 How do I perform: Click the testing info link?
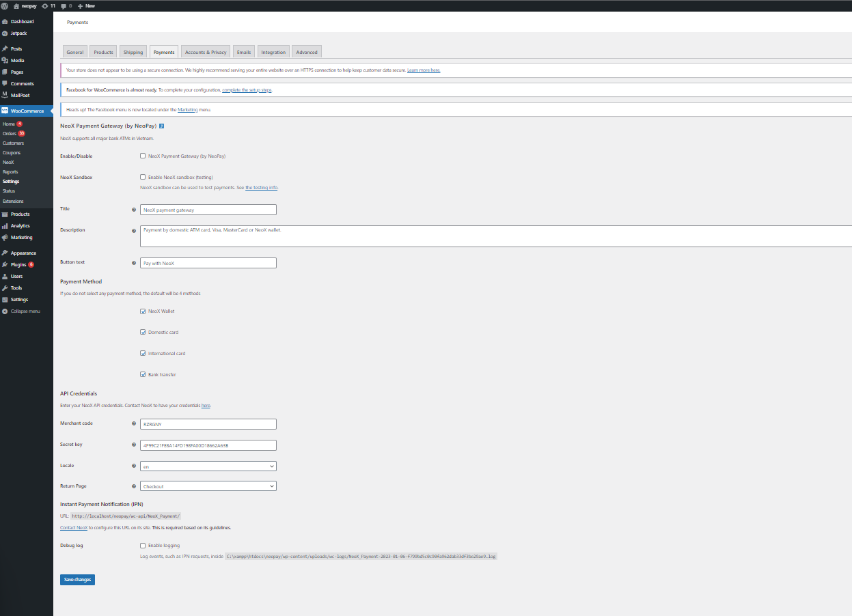261,188
